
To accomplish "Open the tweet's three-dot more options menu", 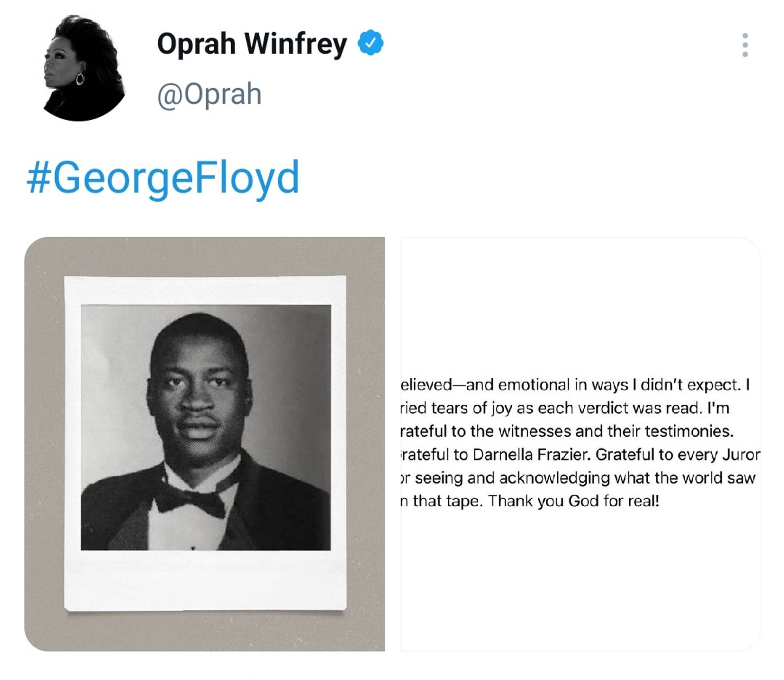I will pos(744,45).
